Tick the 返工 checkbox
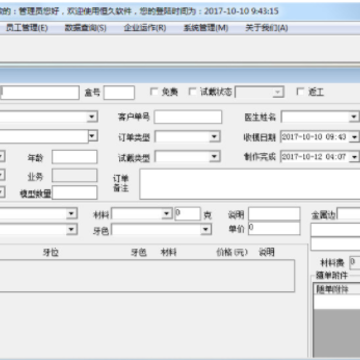 pos(300,92)
